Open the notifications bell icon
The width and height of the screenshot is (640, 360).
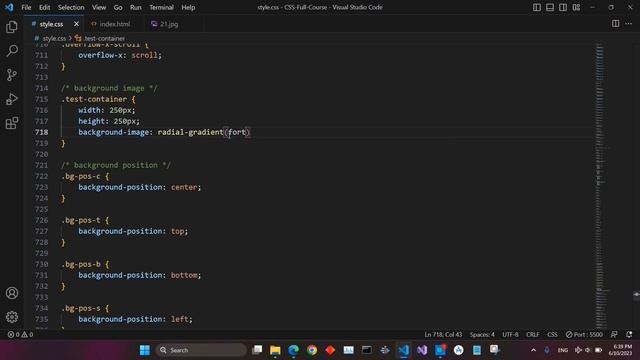click(629, 334)
